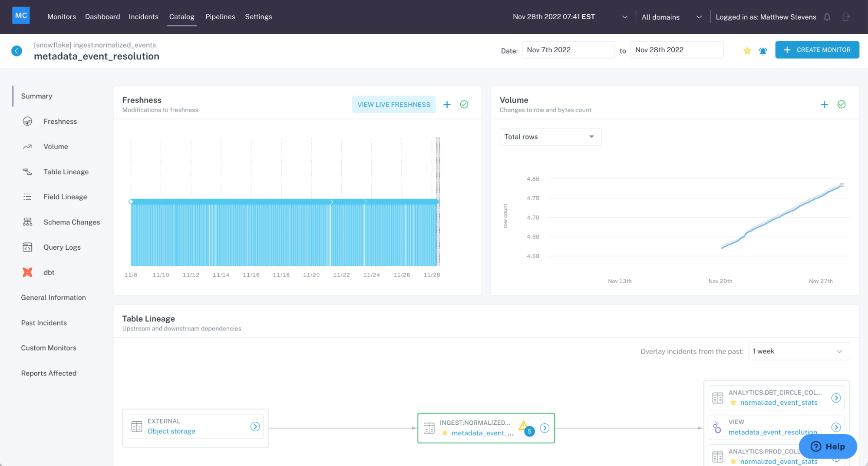This screenshot has width=868, height=466.
Task: Toggle the star on the normalized_event_stats node
Action: coord(733,403)
